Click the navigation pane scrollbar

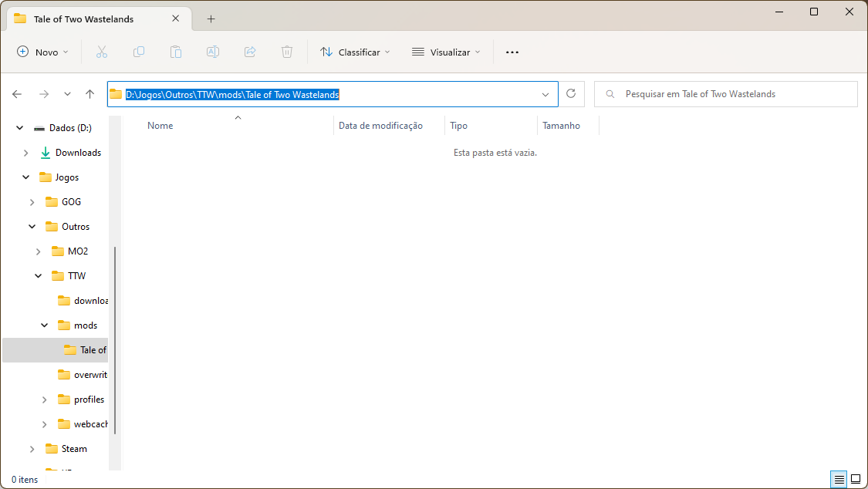tap(115, 340)
